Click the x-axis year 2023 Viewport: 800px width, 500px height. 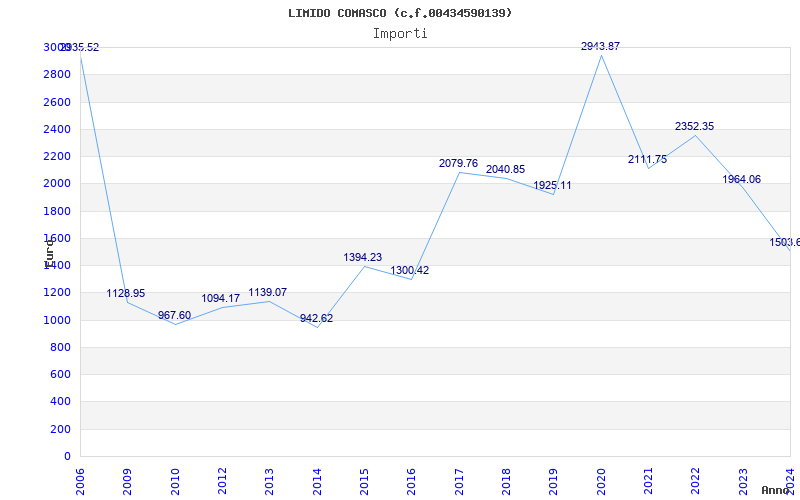click(x=743, y=482)
